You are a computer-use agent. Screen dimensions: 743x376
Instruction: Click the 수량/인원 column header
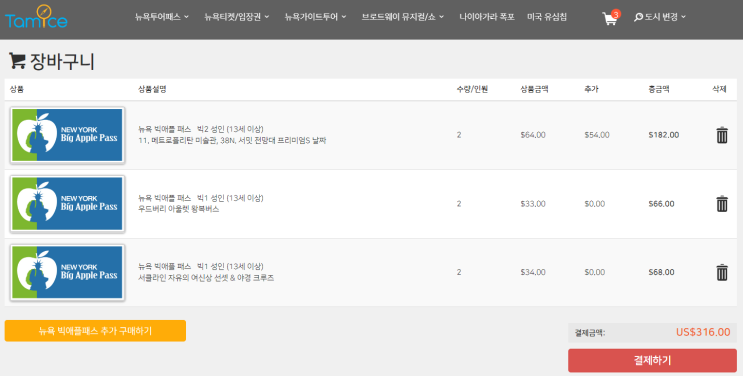tap(472, 89)
